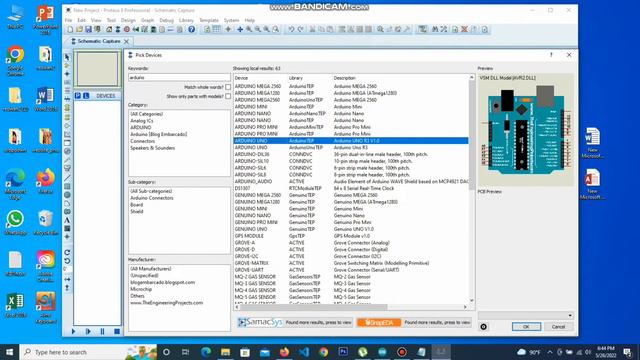Click the Arduino preview image thumbnail

pyautogui.click(x=526, y=130)
